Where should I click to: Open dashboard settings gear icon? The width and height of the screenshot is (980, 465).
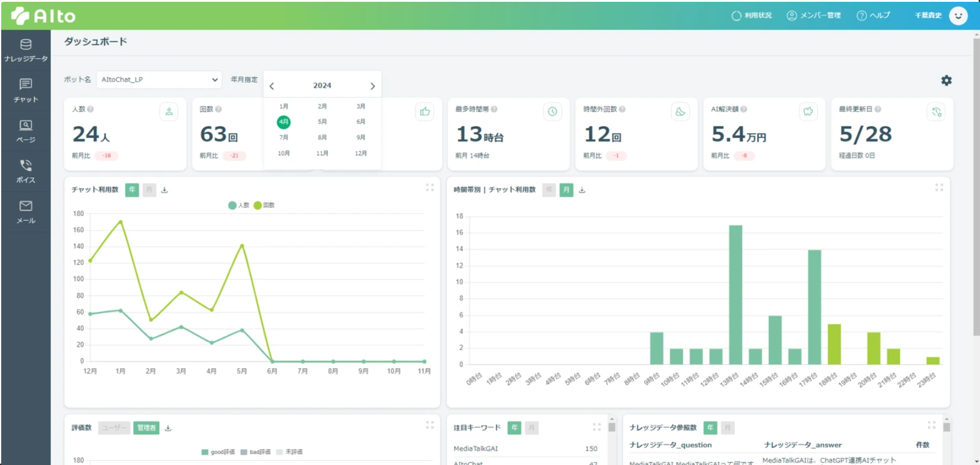946,80
